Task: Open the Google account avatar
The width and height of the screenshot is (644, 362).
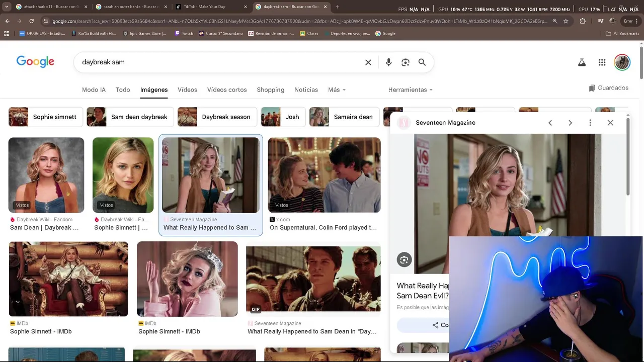Action: click(x=622, y=62)
